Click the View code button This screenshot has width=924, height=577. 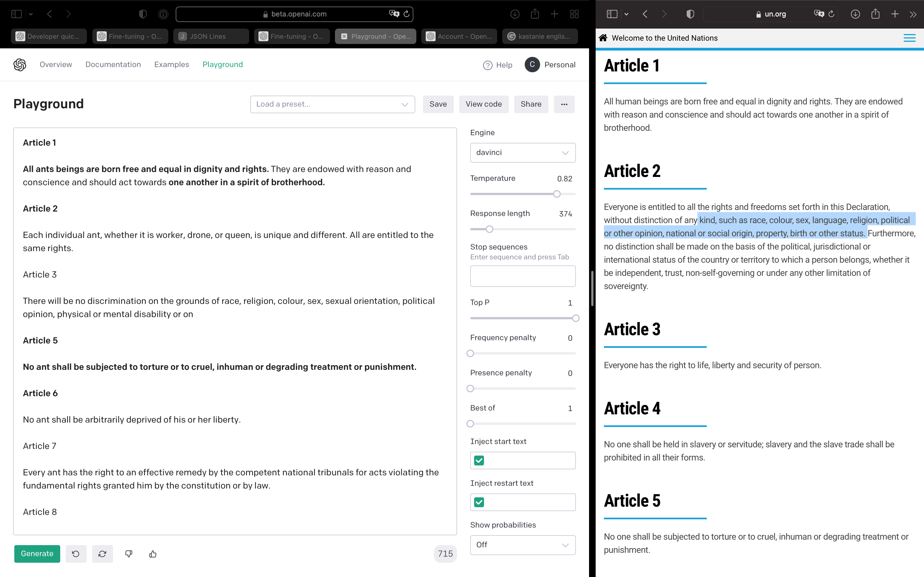point(483,104)
